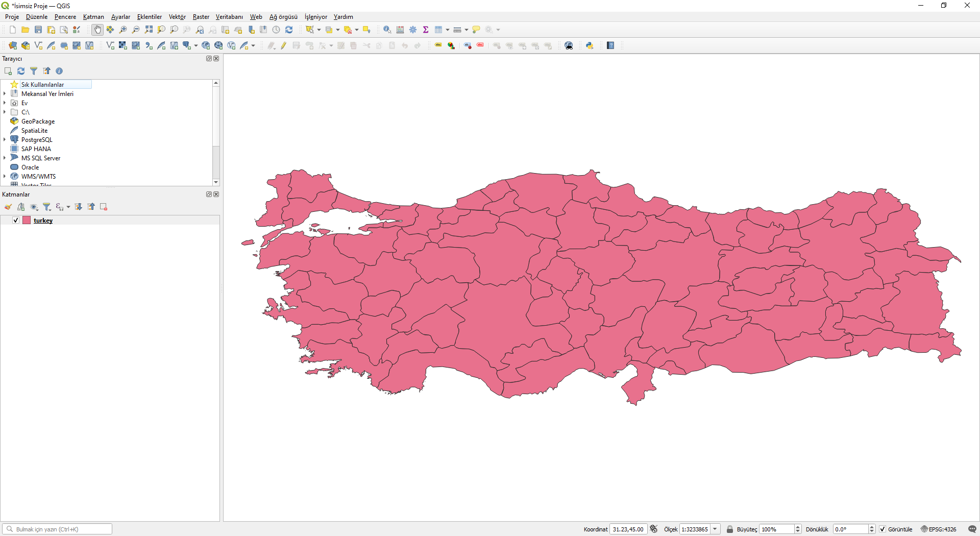Viewport: 980px width, 536px height.
Task: Click the turkey layer pink color swatch
Action: [27, 220]
